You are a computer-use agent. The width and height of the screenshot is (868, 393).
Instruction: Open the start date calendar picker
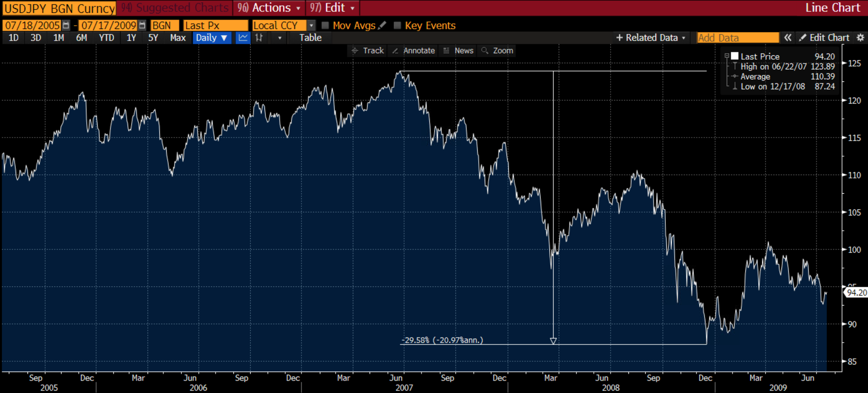tap(66, 26)
